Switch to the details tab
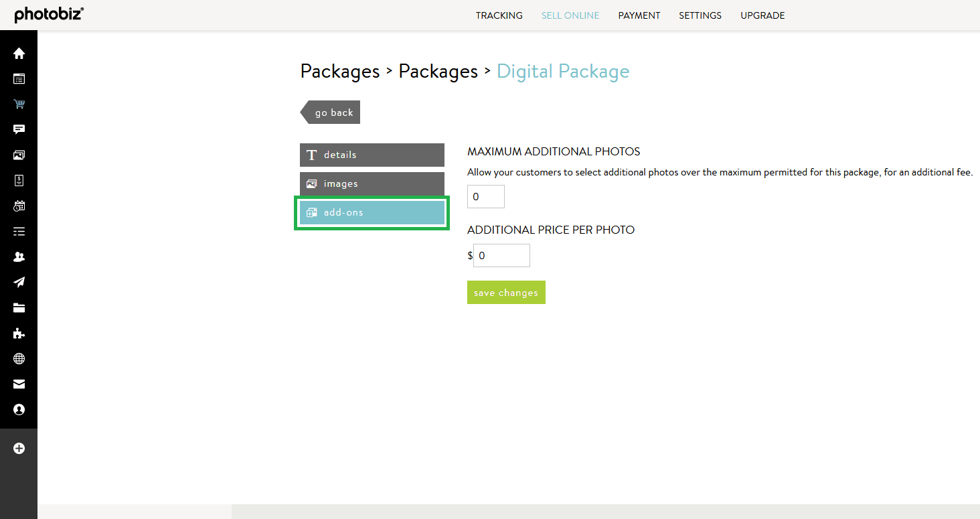Viewport: 980px width, 519px height. click(372, 155)
